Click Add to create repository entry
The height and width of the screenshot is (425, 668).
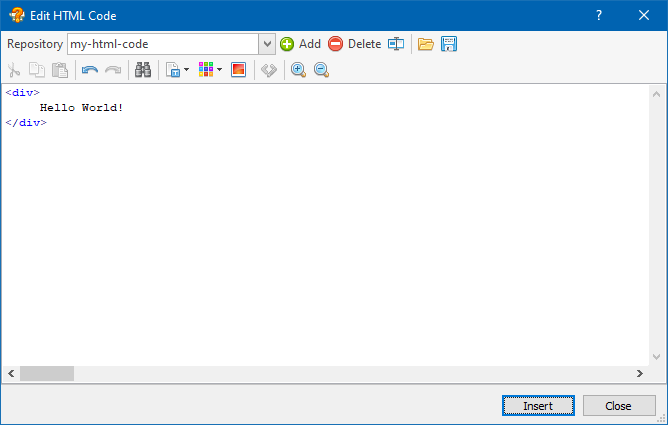pos(300,44)
